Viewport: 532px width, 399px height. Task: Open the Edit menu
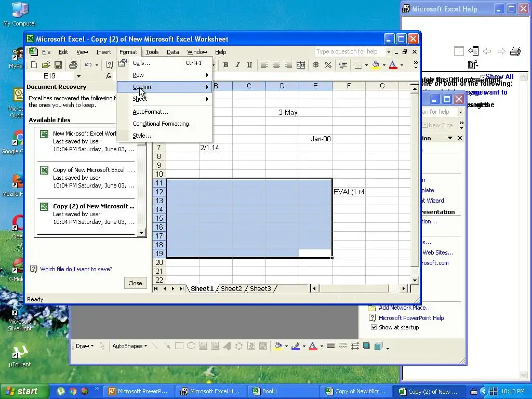[63, 52]
